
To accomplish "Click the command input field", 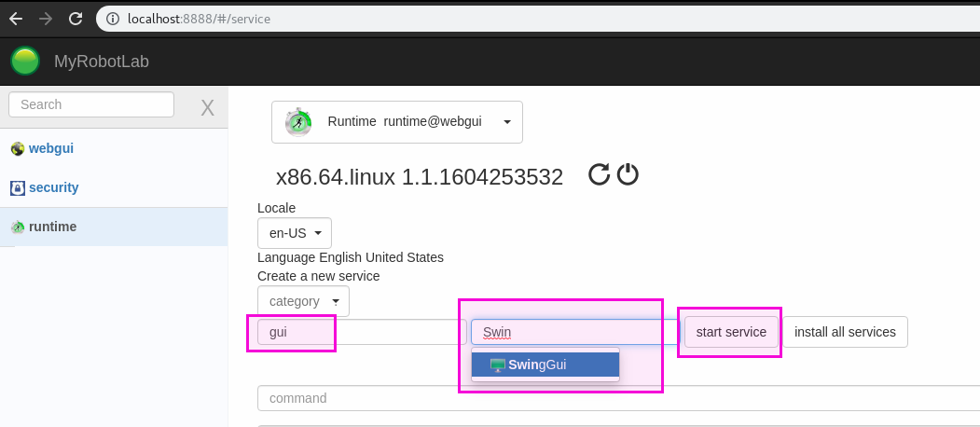I will [619, 398].
